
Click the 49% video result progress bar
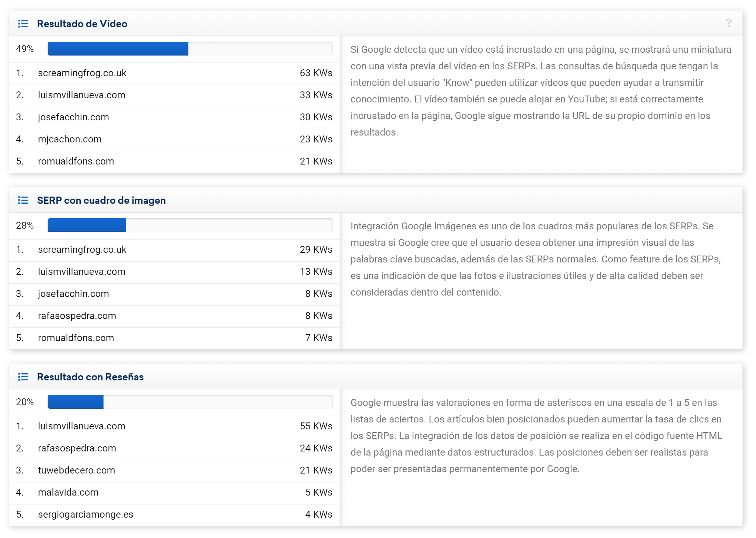190,49
